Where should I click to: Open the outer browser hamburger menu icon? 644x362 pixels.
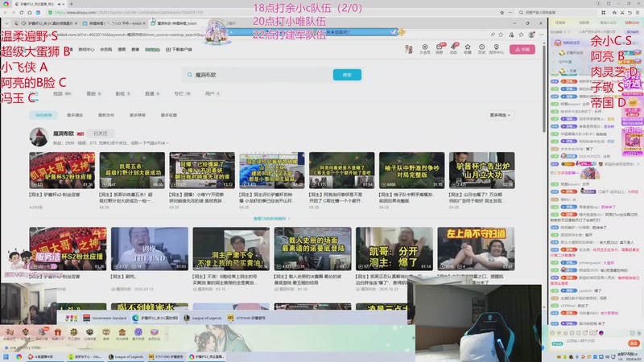coord(638,13)
